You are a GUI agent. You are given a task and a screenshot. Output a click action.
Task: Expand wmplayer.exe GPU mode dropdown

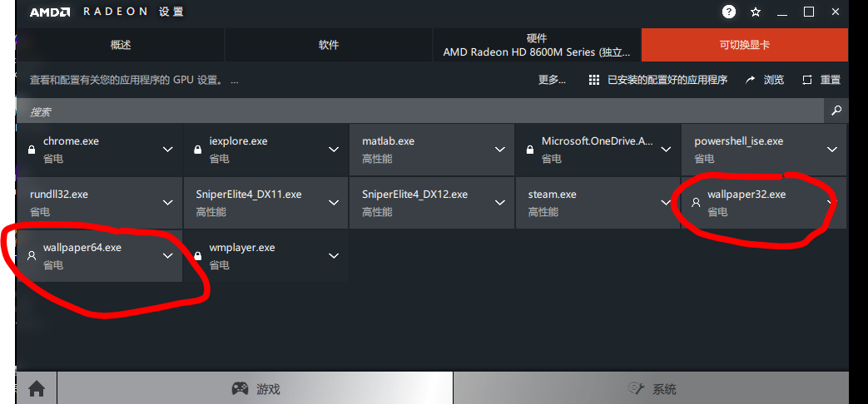coord(334,256)
